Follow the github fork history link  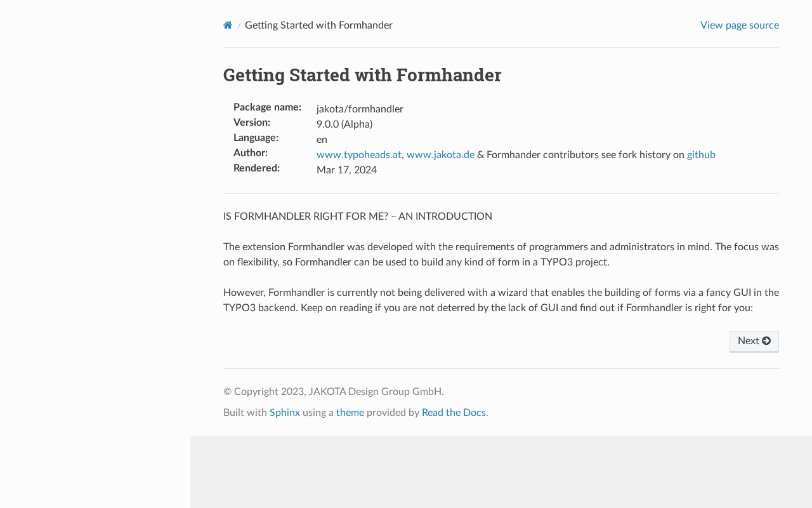point(701,155)
